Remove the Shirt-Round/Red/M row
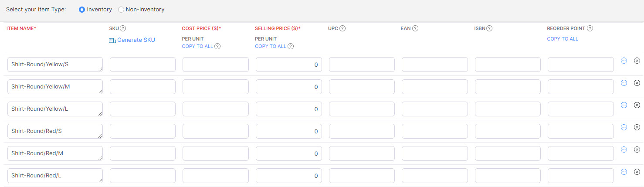 coord(637,150)
